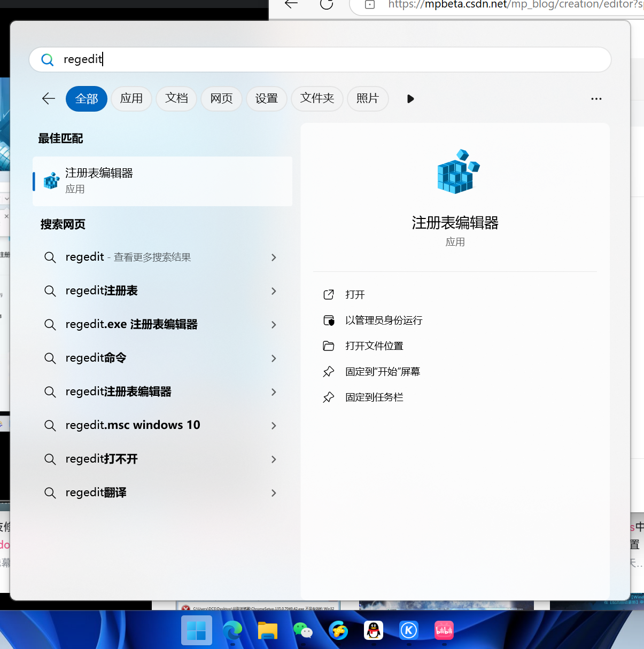
Task: Open File Explorer from taskbar
Action: pos(268,630)
